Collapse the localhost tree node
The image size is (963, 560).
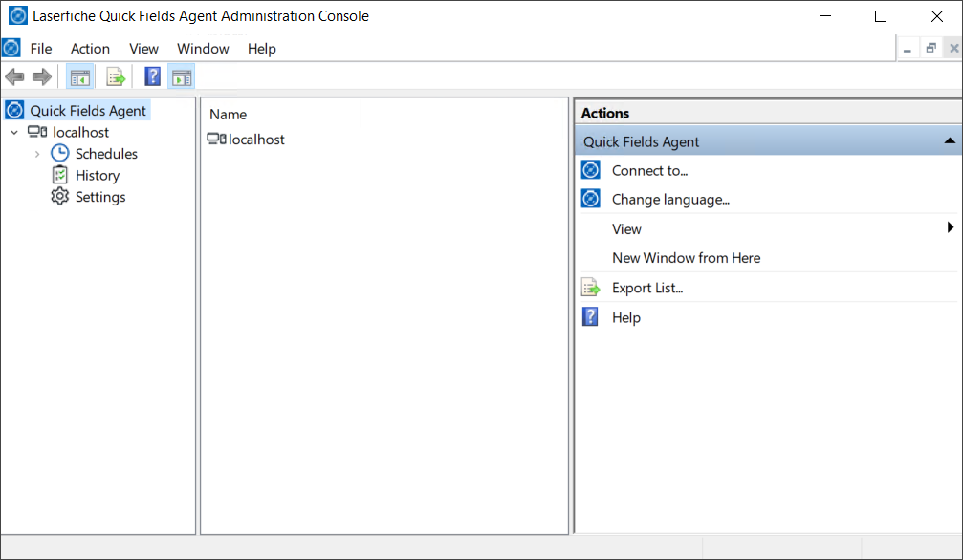coord(14,133)
